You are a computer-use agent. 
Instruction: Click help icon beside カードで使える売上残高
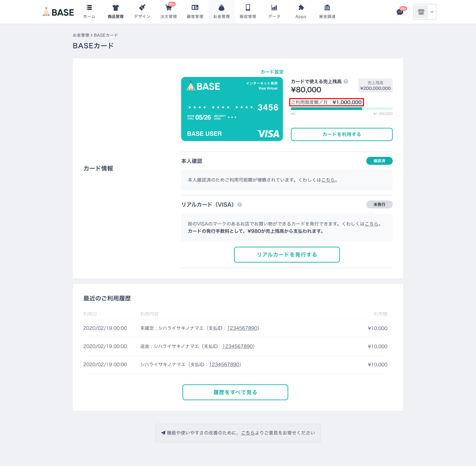346,81
